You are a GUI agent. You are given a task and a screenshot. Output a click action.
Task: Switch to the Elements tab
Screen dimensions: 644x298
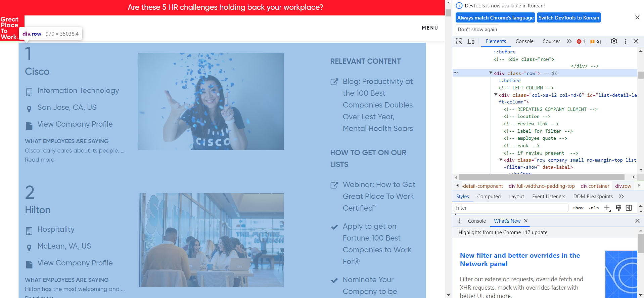(x=496, y=41)
